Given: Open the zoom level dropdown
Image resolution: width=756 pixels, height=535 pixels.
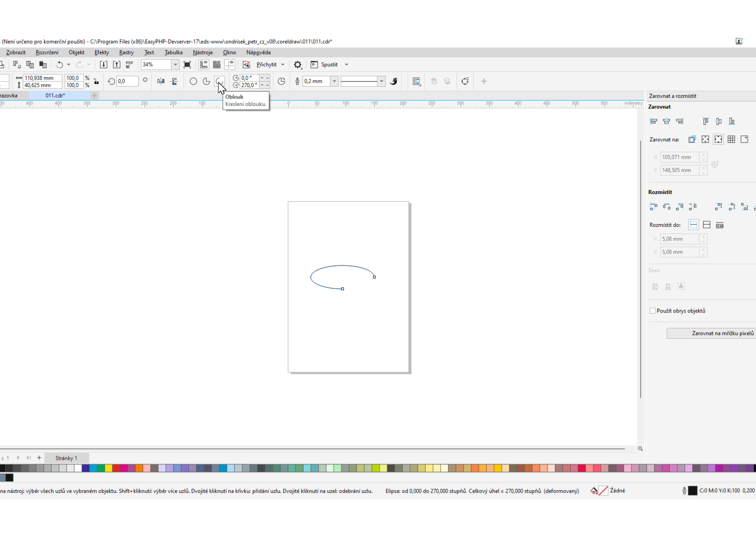Looking at the screenshot, I should click(x=175, y=65).
